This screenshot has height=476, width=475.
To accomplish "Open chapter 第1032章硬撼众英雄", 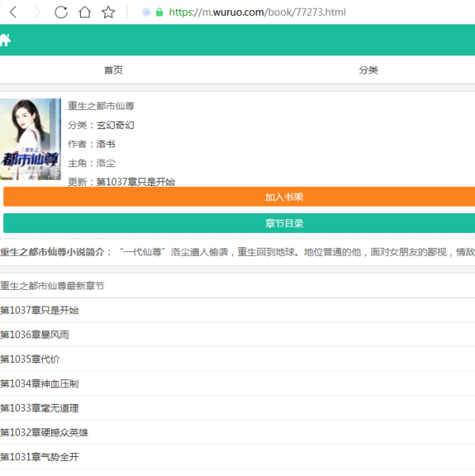I will coord(44,433).
